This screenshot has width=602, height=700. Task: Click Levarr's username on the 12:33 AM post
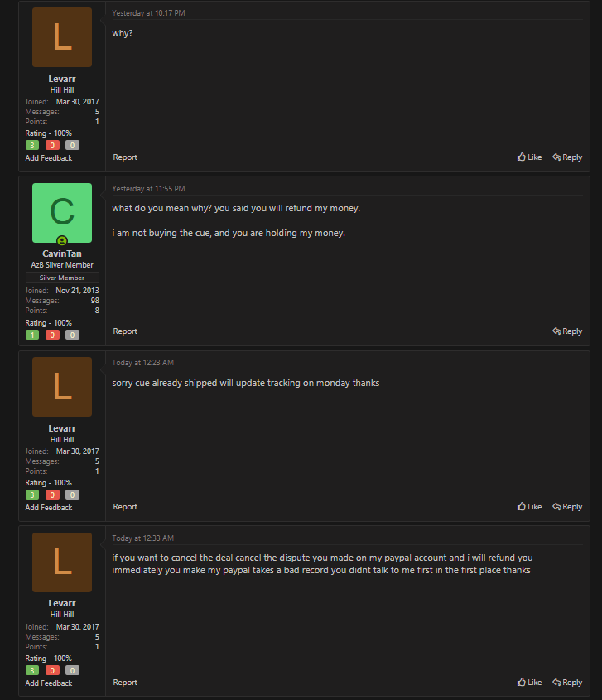pos(62,604)
